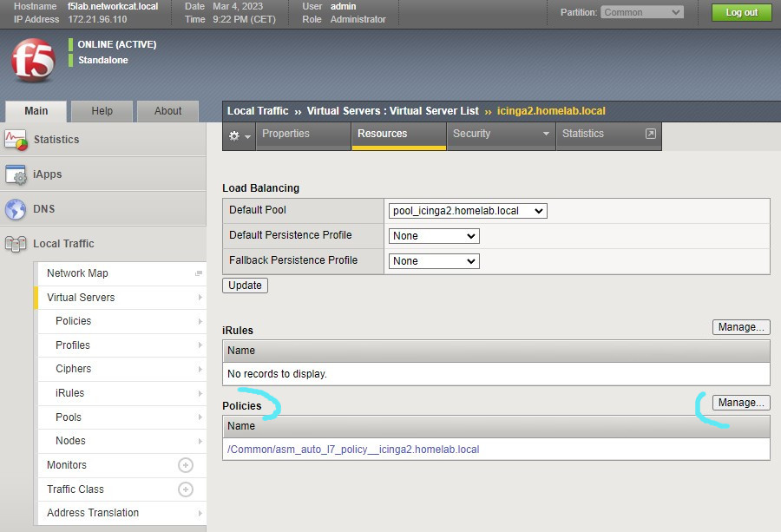Image resolution: width=781 pixels, height=532 pixels.
Task: Open the asm_auto_l7_policy__icinga2.homelab.local policy link
Action: [353, 450]
